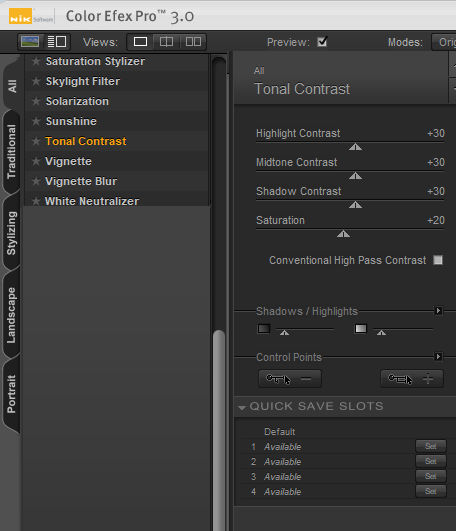This screenshot has width=456, height=531.
Task: Click the Nik Software logo
Action: [31, 16]
